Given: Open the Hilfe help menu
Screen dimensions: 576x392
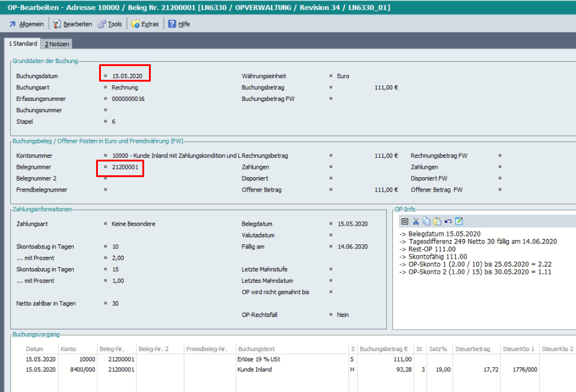Looking at the screenshot, I should 179,24.
